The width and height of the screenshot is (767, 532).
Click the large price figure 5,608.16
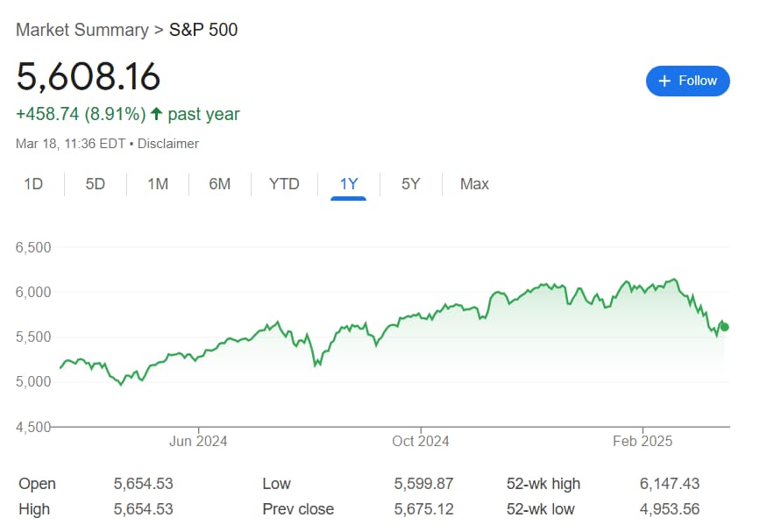(x=88, y=78)
